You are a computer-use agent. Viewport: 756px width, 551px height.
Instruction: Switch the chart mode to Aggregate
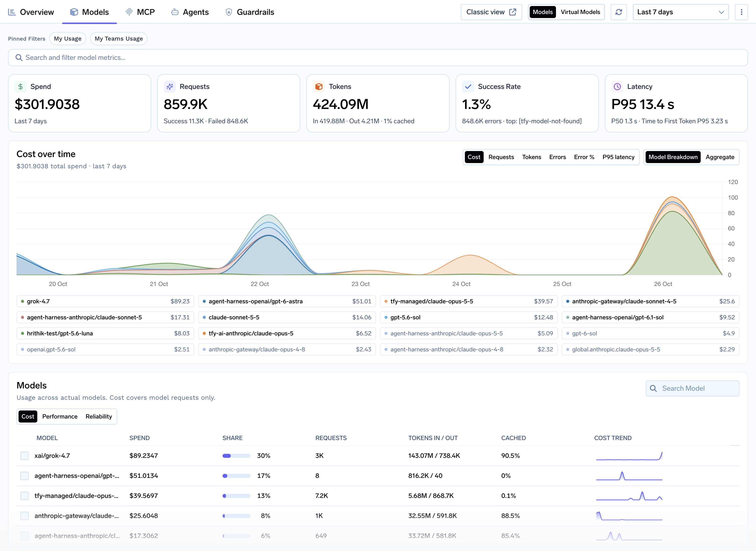720,157
